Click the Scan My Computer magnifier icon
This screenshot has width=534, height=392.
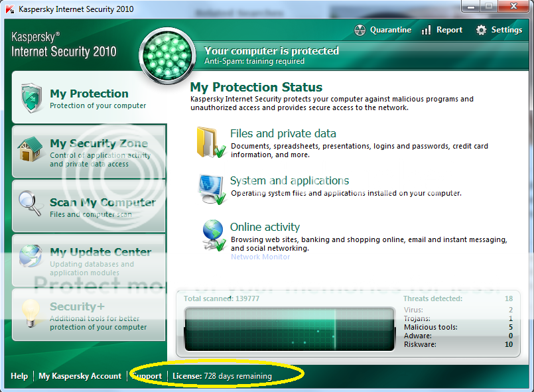point(30,203)
